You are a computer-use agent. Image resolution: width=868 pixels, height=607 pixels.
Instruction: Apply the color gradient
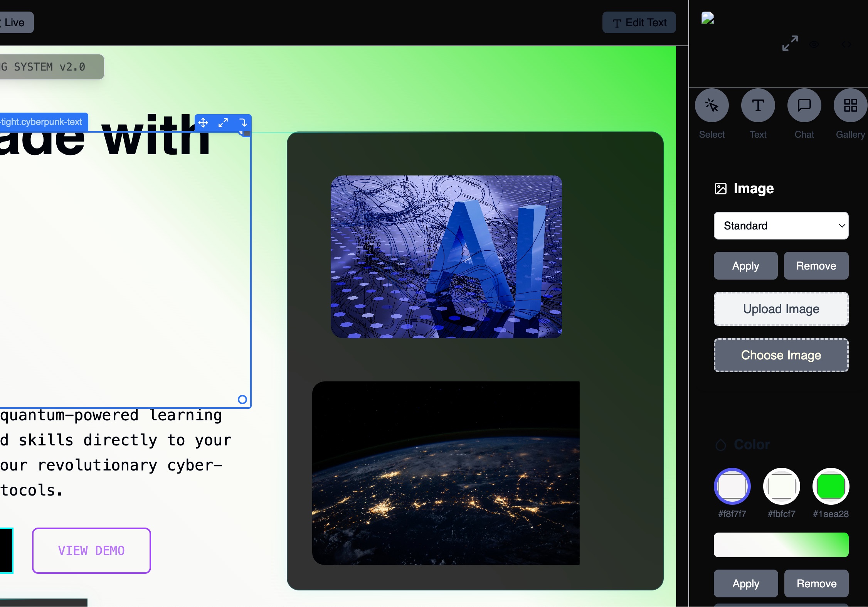click(746, 583)
